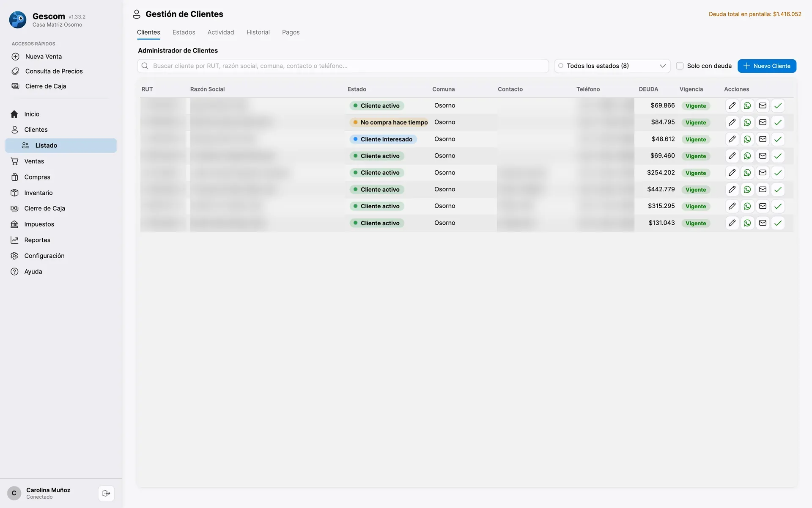Click the client search input field
The width and height of the screenshot is (812, 508).
pos(343,66)
